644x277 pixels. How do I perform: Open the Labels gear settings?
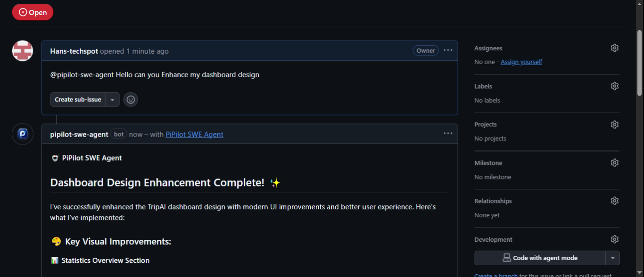(614, 86)
